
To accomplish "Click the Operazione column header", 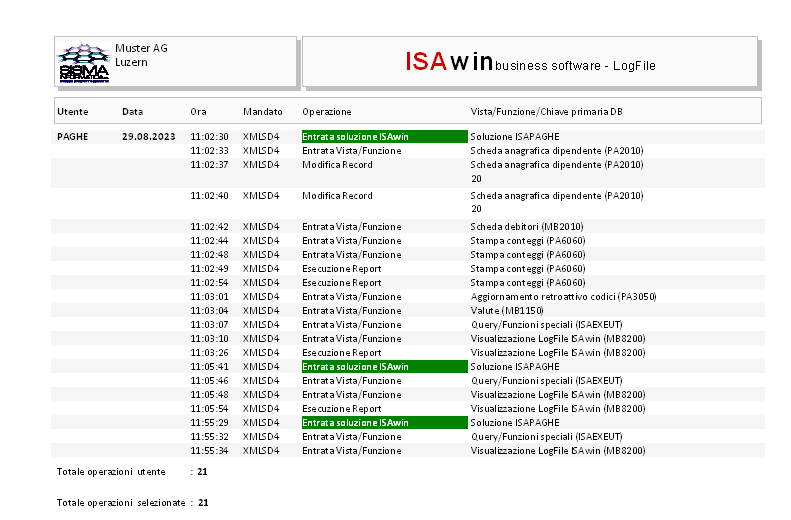I will tap(326, 111).
